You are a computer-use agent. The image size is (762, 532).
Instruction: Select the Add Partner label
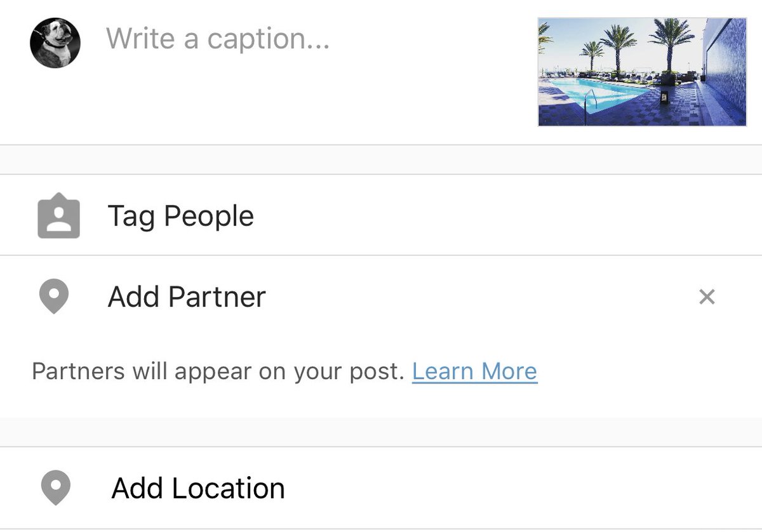tap(187, 296)
